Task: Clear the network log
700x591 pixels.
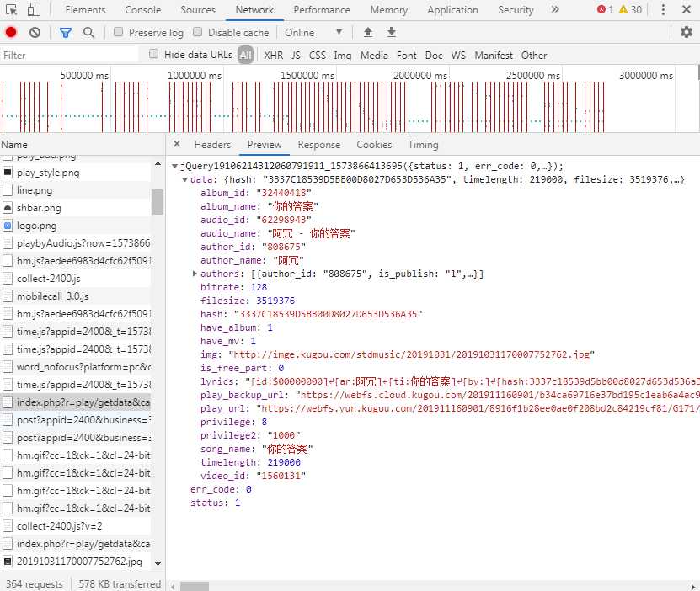Action: [35, 33]
